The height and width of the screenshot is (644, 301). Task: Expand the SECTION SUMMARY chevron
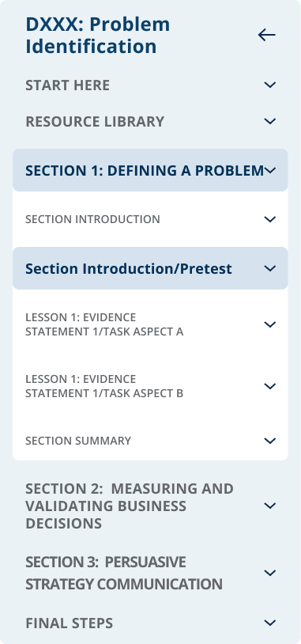point(270,441)
